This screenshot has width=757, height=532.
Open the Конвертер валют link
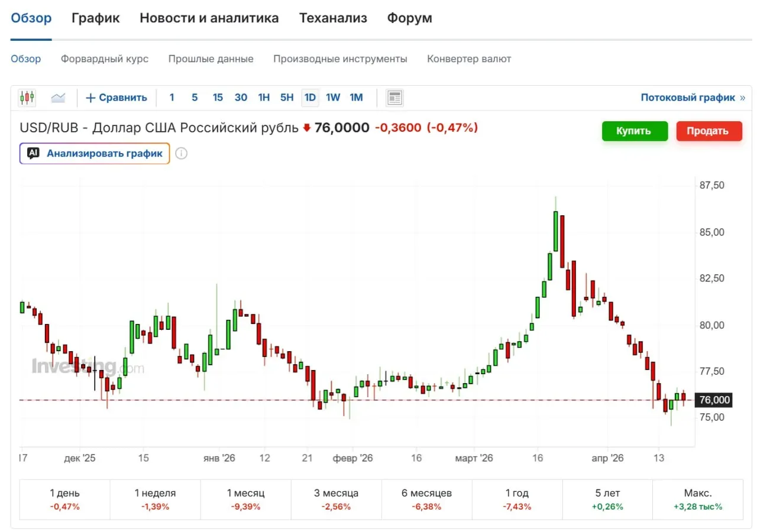[x=469, y=59]
